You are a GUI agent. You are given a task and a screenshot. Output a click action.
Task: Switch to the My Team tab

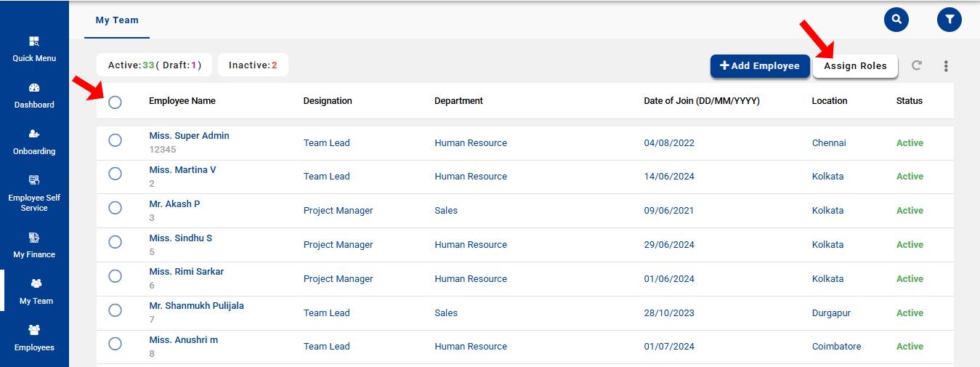tap(117, 20)
